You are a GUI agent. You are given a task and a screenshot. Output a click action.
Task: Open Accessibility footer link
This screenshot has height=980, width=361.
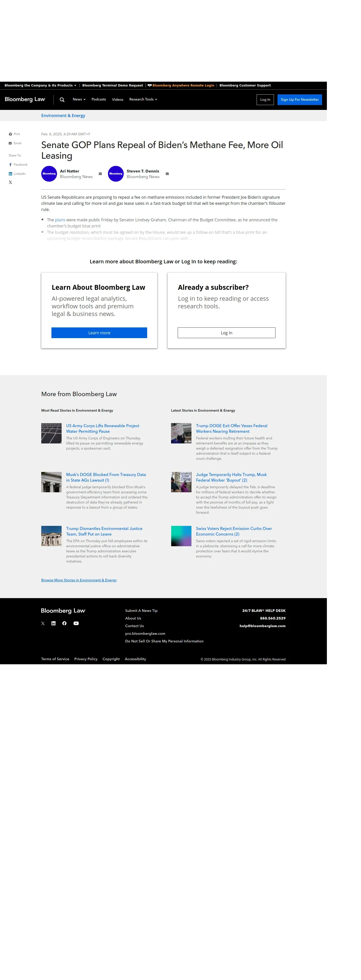135,659
